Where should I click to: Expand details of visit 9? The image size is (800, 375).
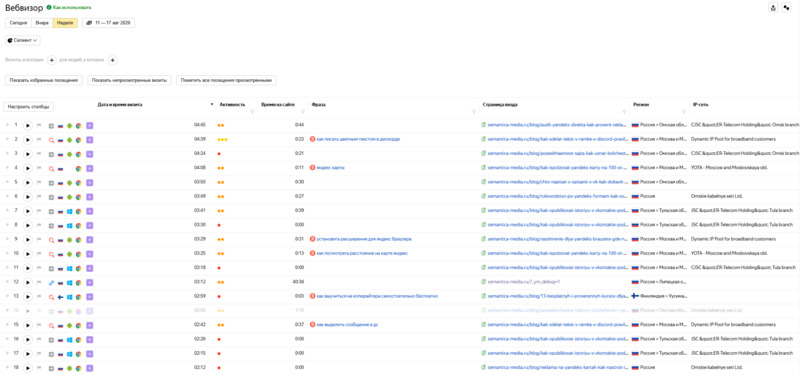(x=7, y=239)
